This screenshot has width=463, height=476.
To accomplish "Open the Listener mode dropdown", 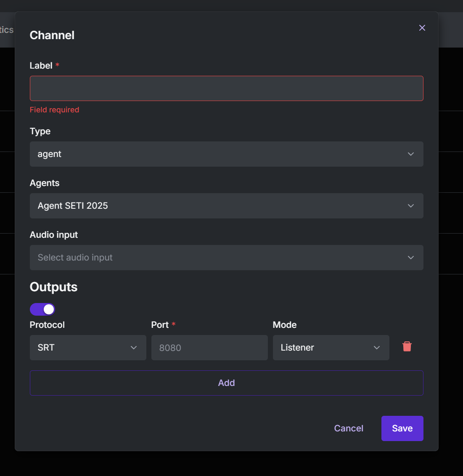I will pyautogui.click(x=331, y=348).
